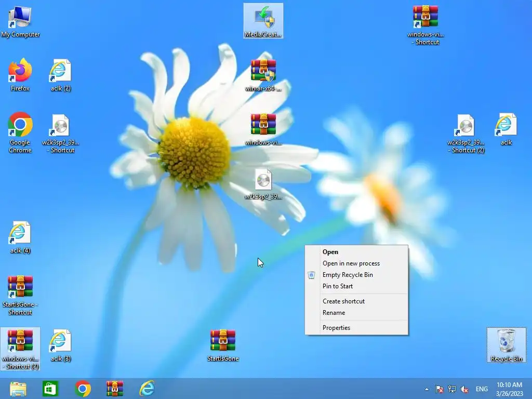Open the network tray icon
The width and height of the screenshot is (532, 399).
tap(452, 389)
